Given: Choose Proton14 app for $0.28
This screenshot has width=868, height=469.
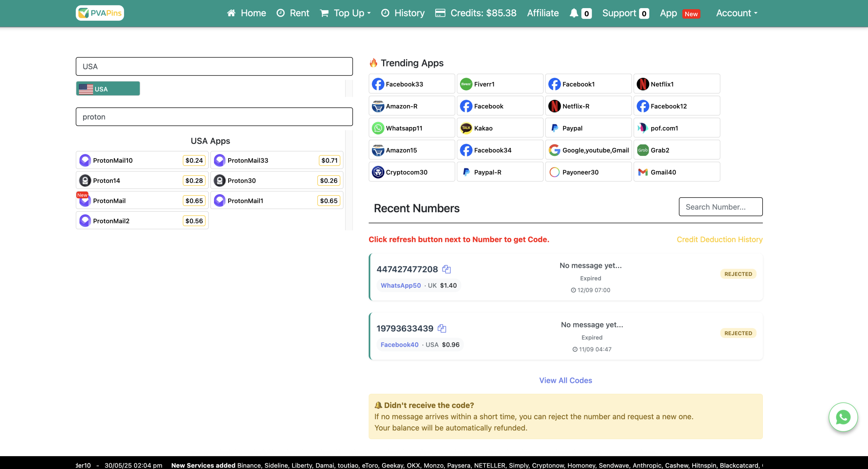Looking at the screenshot, I should pos(142,180).
